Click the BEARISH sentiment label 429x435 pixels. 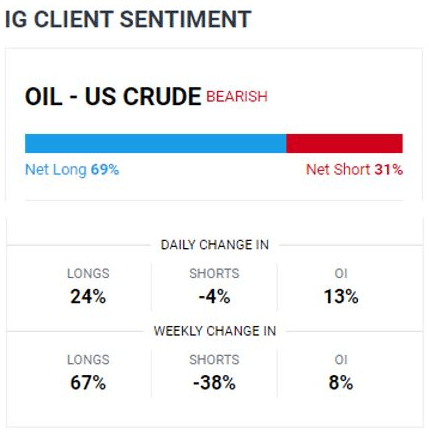tap(237, 97)
